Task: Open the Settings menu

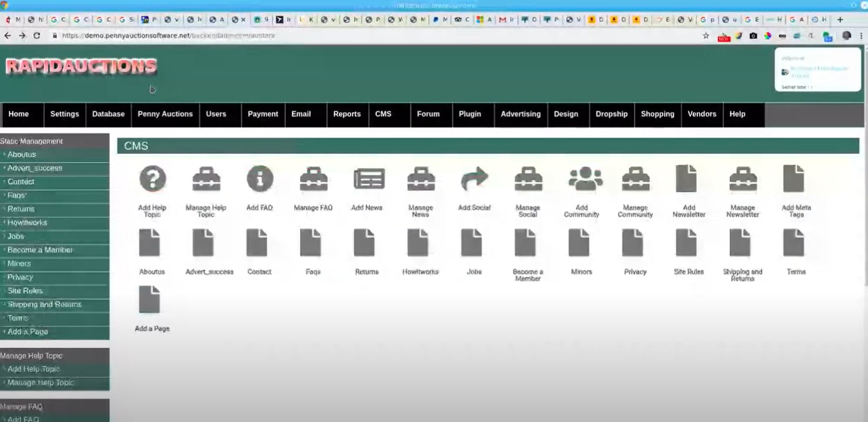Action: point(65,115)
